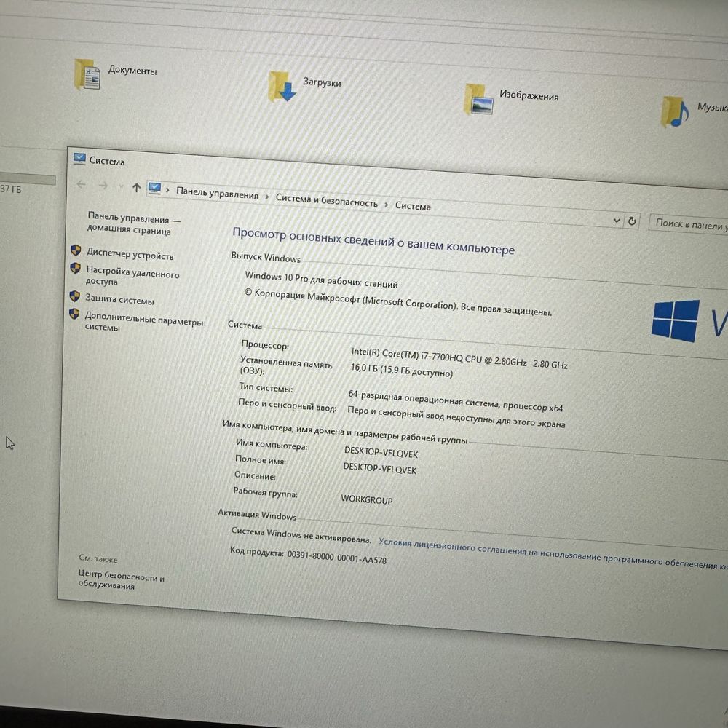The height and width of the screenshot is (728, 728).
Task: Click the 16,0 ГБ (15,9 ГБ доступно) value
Action: [x=401, y=370]
